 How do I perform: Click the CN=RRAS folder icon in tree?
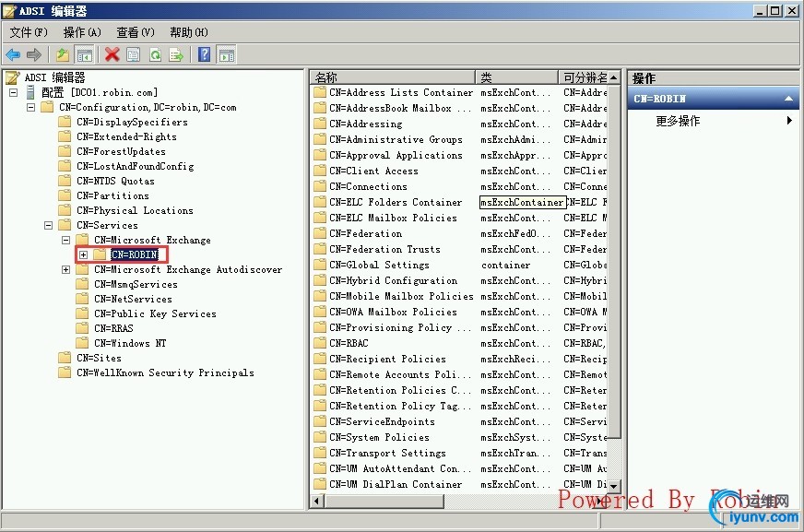[82, 328]
